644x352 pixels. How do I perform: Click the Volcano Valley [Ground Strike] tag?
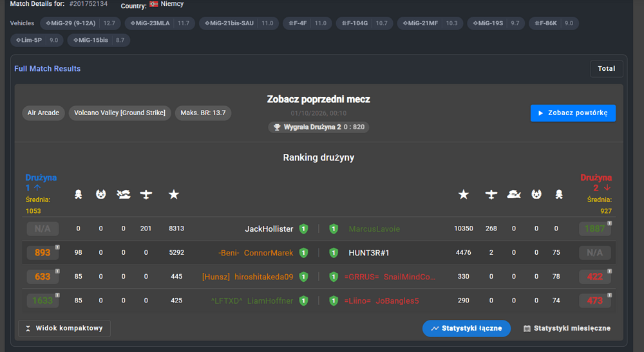120,113
